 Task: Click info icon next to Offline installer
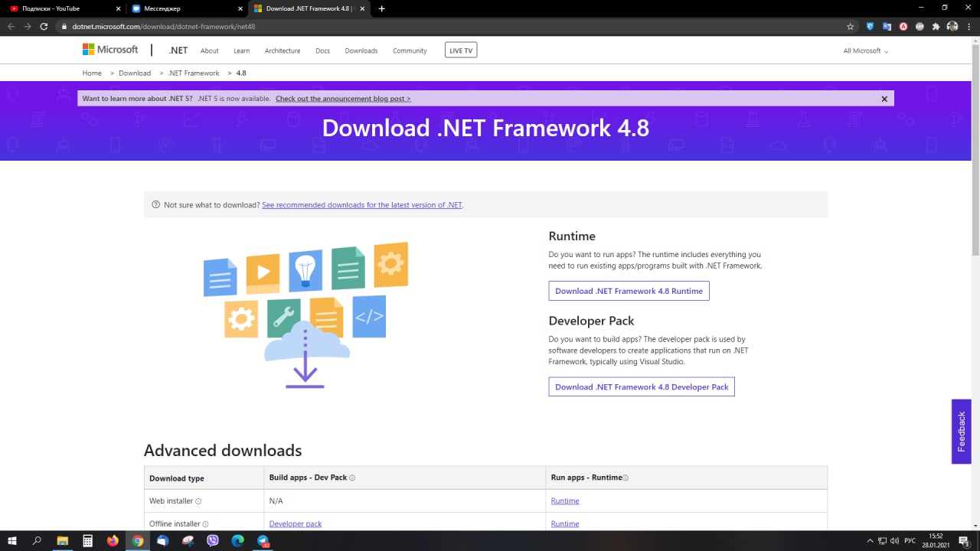tap(205, 524)
